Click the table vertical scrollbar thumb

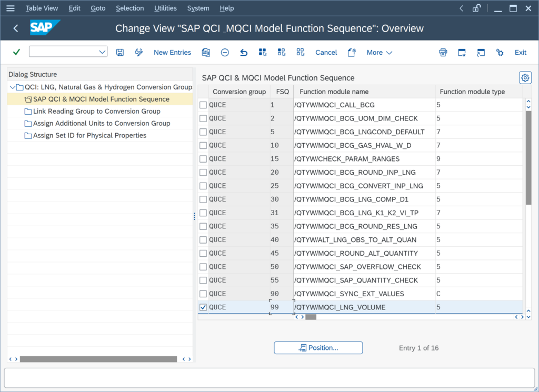(528, 158)
